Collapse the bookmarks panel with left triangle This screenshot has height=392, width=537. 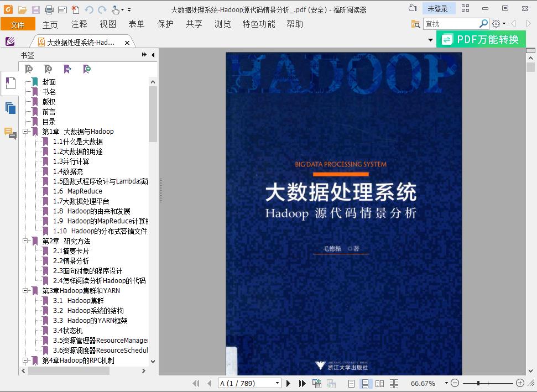(x=153, y=55)
